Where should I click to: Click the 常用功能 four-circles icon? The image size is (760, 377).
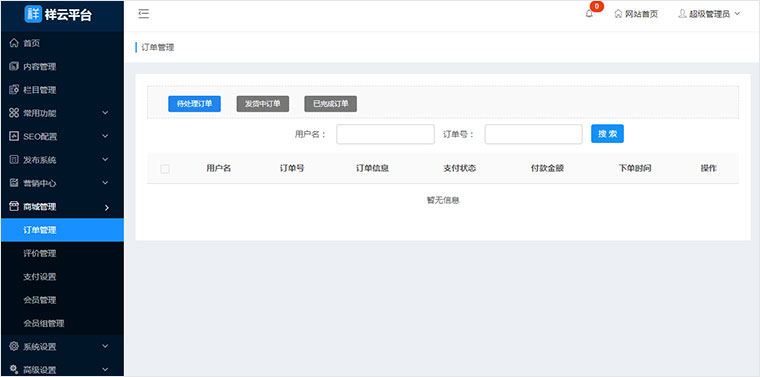(14, 113)
